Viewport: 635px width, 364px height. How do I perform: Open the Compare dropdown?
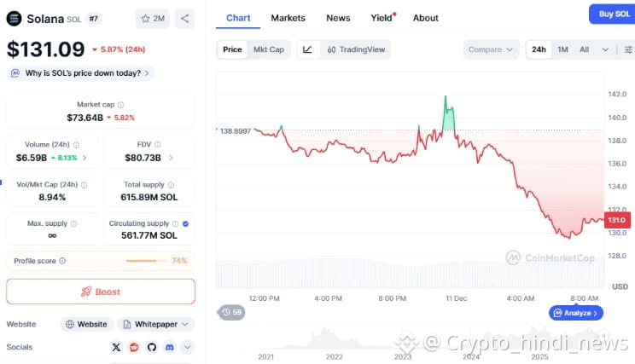tap(491, 49)
